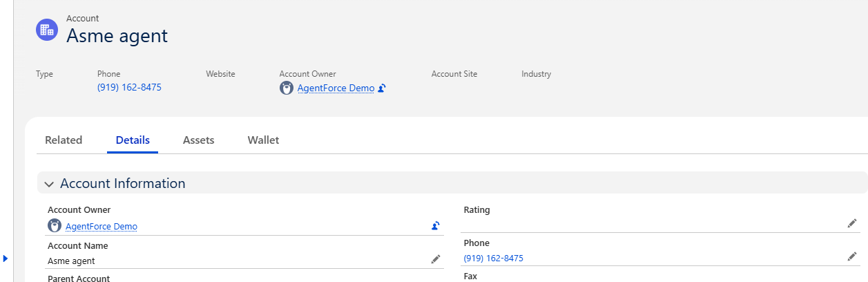Viewport: 868px width, 282px height.
Task: Click the Account Site label in header
Action: click(x=454, y=74)
